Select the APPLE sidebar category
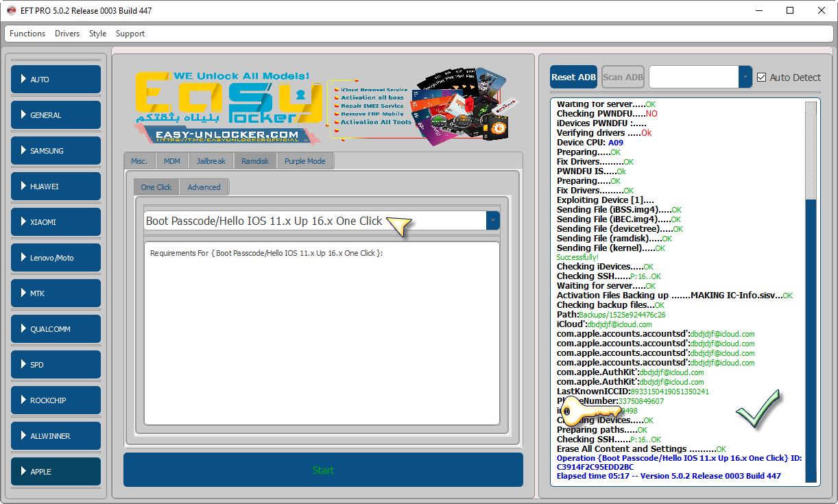 [x=56, y=472]
